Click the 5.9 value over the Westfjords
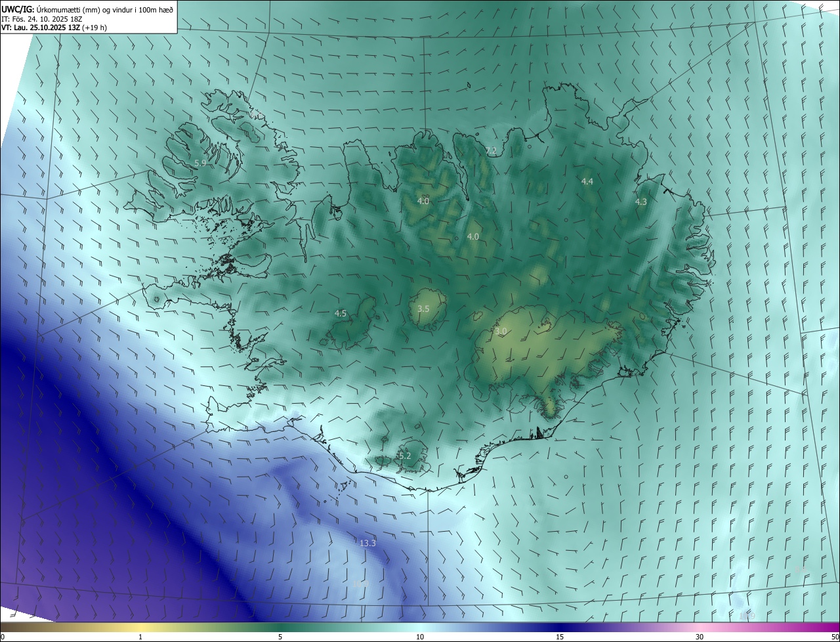Image resolution: width=840 pixels, height=642 pixels. pos(200,163)
